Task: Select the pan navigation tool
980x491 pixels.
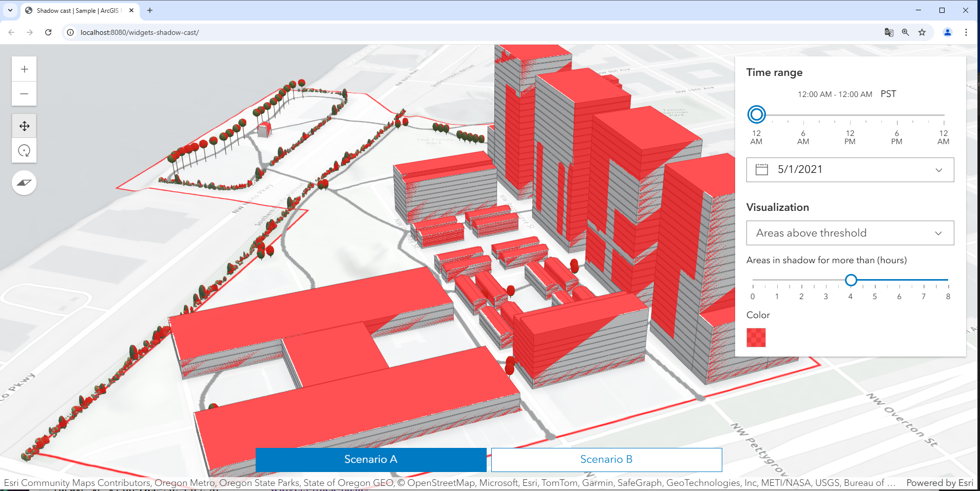Action: pos(24,125)
